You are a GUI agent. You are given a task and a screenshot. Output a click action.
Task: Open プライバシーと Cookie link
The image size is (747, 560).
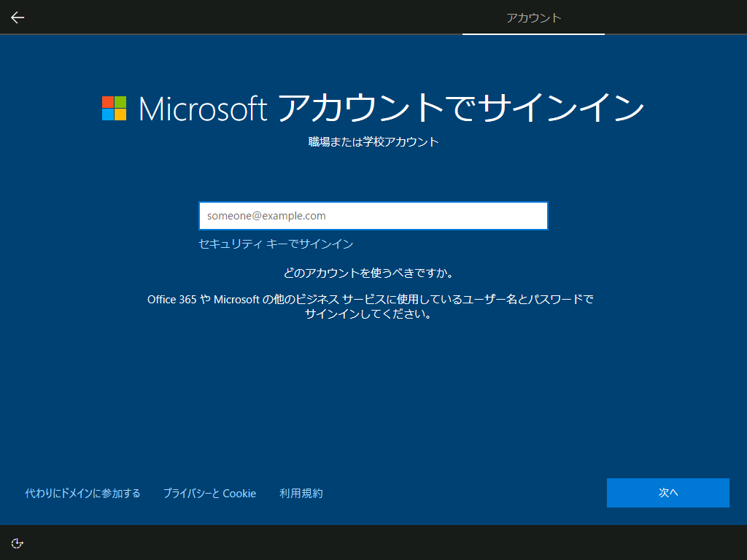pyautogui.click(x=209, y=494)
